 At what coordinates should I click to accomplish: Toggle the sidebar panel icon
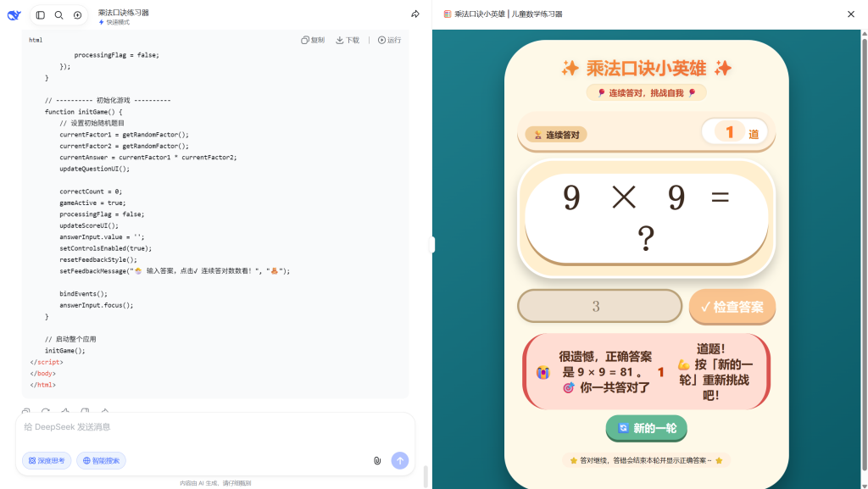point(41,15)
